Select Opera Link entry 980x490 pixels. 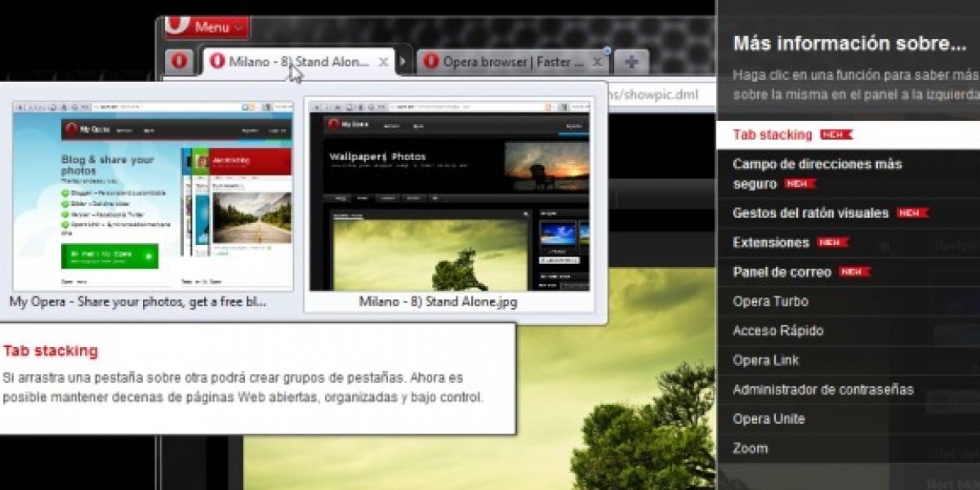[x=848, y=360]
